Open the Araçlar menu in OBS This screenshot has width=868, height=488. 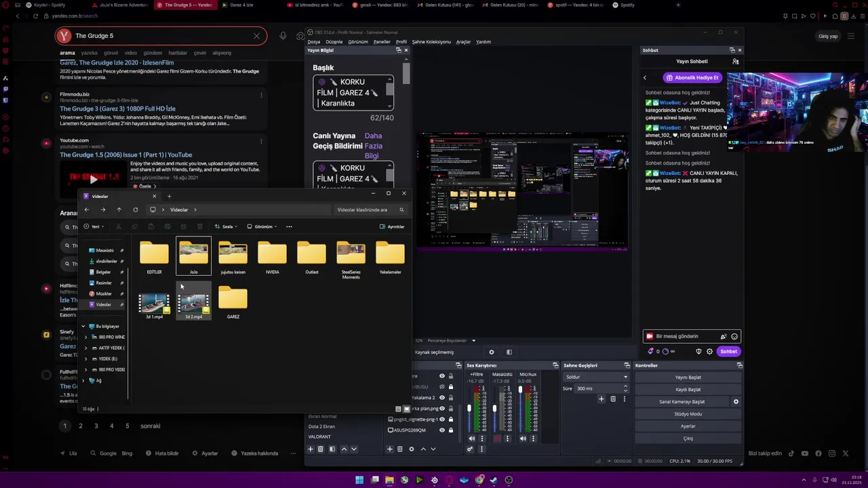click(463, 41)
